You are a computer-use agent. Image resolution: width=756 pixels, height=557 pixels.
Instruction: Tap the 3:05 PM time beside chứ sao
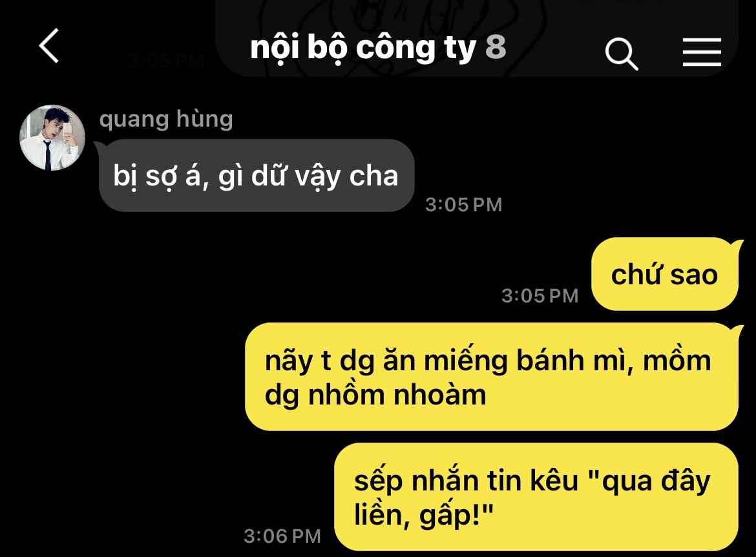click(540, 296)
